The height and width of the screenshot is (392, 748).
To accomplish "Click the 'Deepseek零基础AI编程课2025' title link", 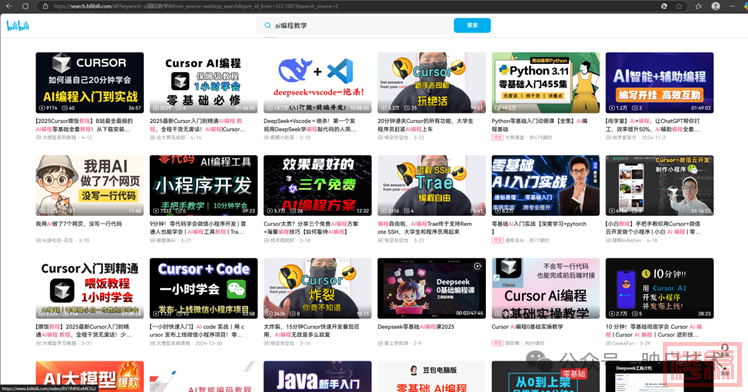I will point(416,327).
